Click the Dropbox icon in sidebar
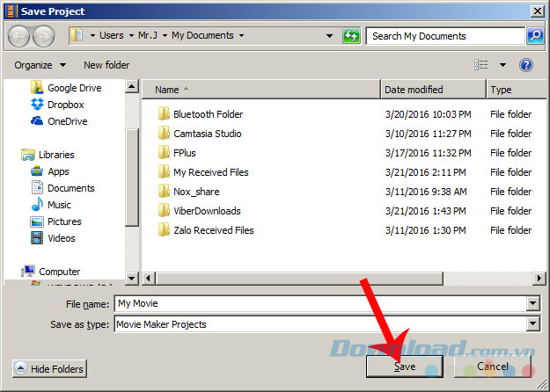Viewport: 550px width, 392px height. pyautogui.click(x=37, y=105)
